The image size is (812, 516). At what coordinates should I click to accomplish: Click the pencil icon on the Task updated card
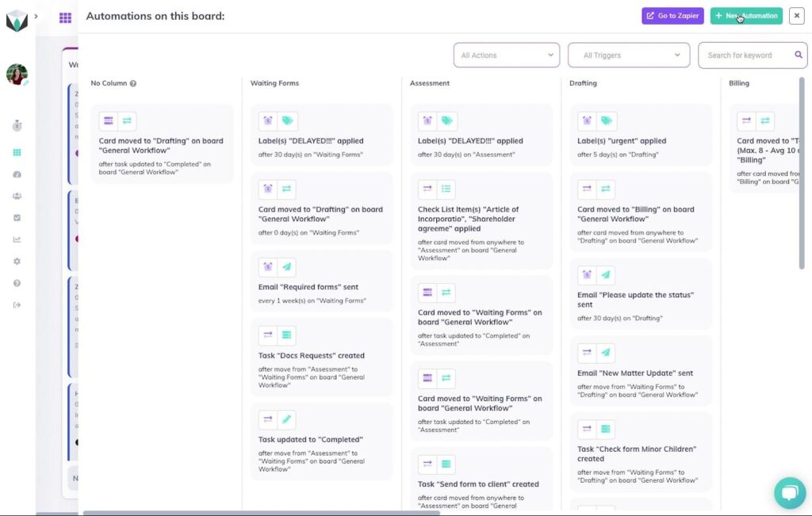point(287,419)
